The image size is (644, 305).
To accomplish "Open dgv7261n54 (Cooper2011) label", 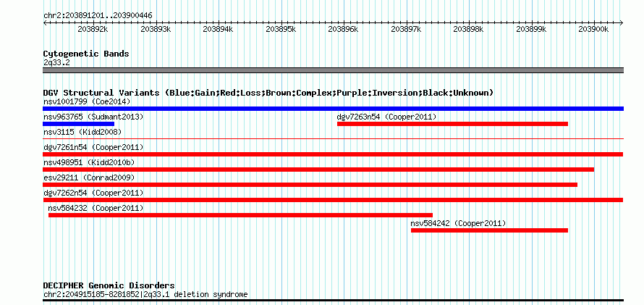I will pyautogui.click(x=93, y=147).
